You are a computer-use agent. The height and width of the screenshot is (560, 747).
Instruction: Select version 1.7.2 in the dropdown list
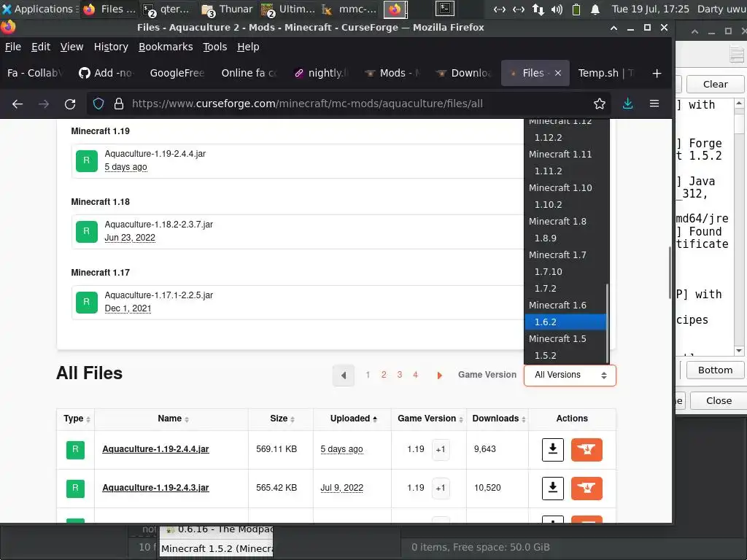[565, 289]
